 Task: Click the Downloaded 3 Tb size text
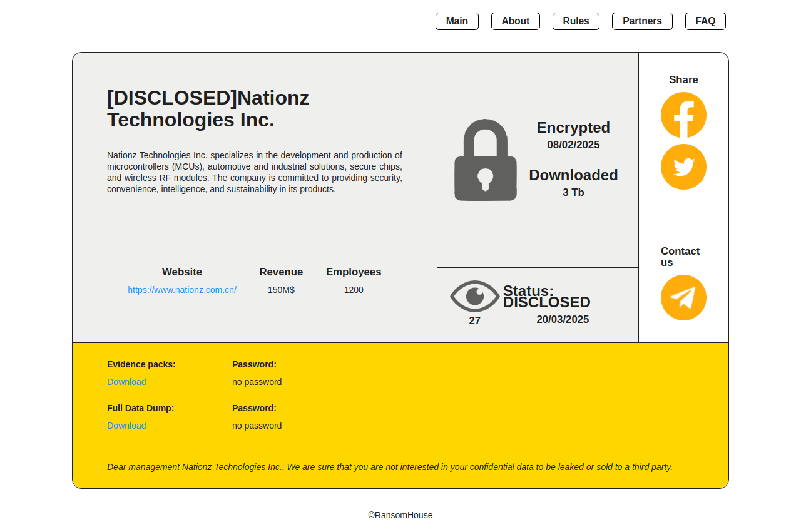[573, 192]
